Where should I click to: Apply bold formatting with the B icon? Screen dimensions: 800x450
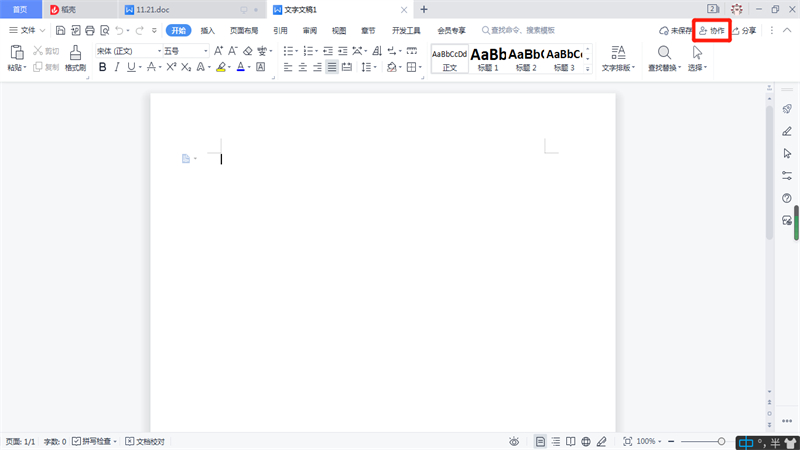101,67
